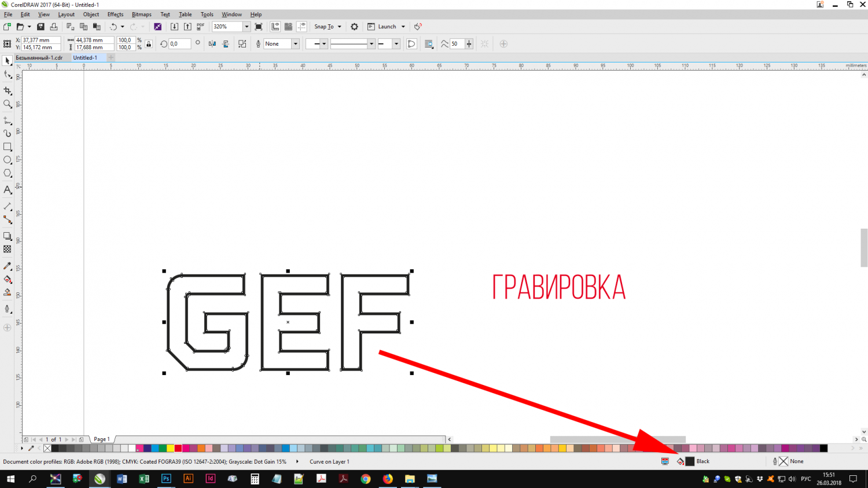Click the no-color X swatch in palette
The width and height of the screenshot is (868, 488).
[47, 448]
